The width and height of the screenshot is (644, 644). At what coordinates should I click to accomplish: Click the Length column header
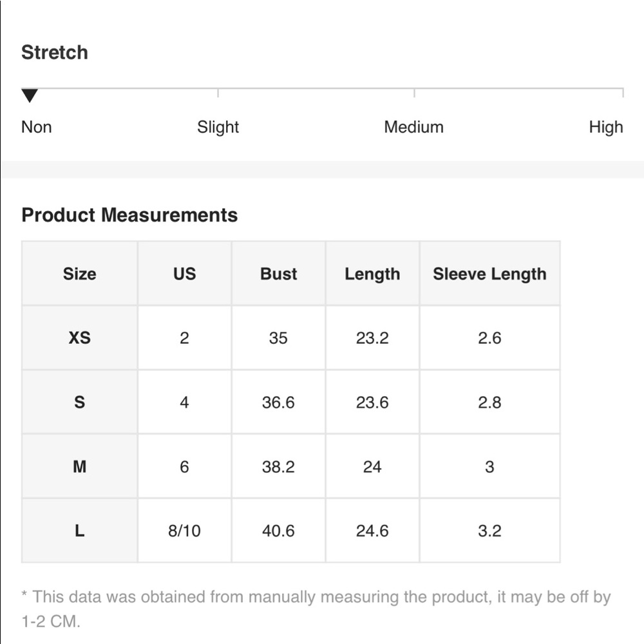[372, 274]
